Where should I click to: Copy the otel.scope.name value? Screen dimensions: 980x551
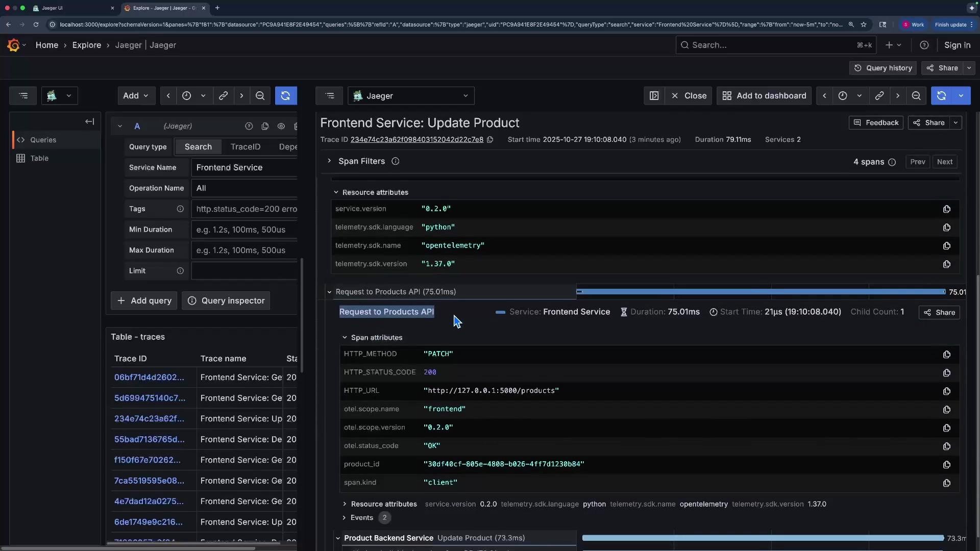tap(946, 410)
